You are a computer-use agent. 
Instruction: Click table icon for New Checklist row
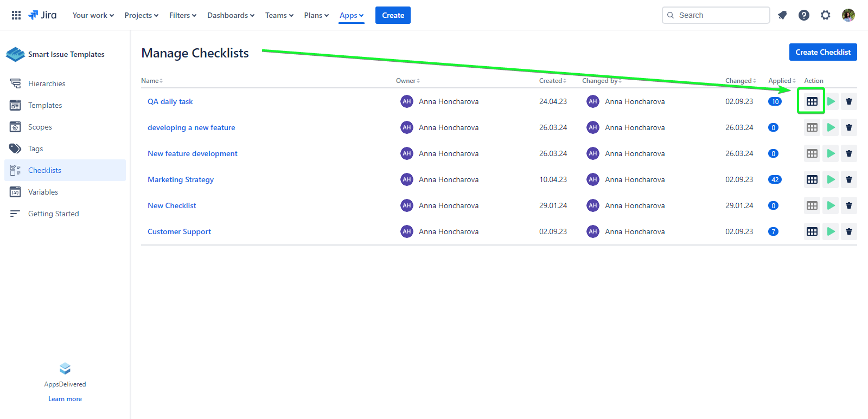point(812,205)
